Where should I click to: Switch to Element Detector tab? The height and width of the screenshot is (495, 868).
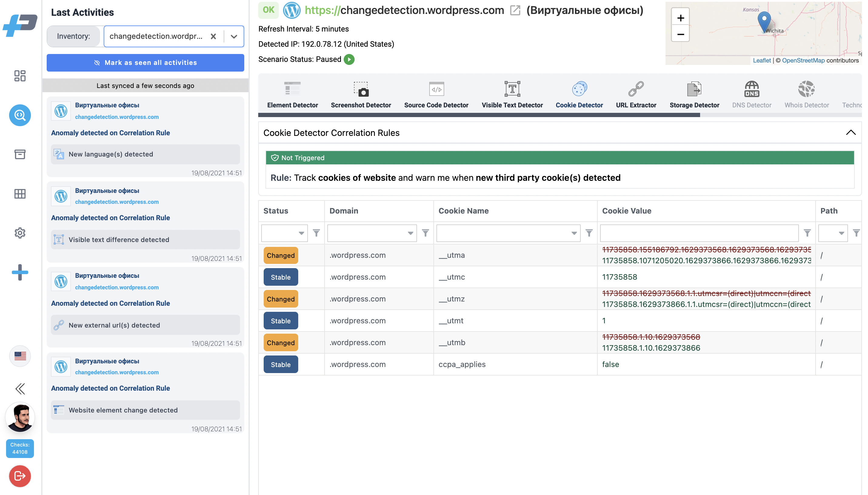(x=292, y=95)
